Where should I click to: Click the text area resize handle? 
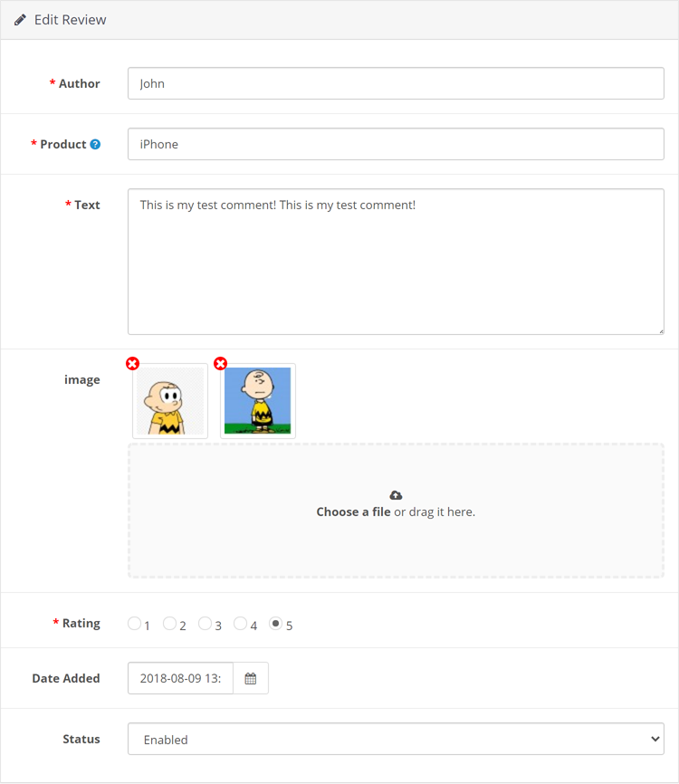[661, 331]
